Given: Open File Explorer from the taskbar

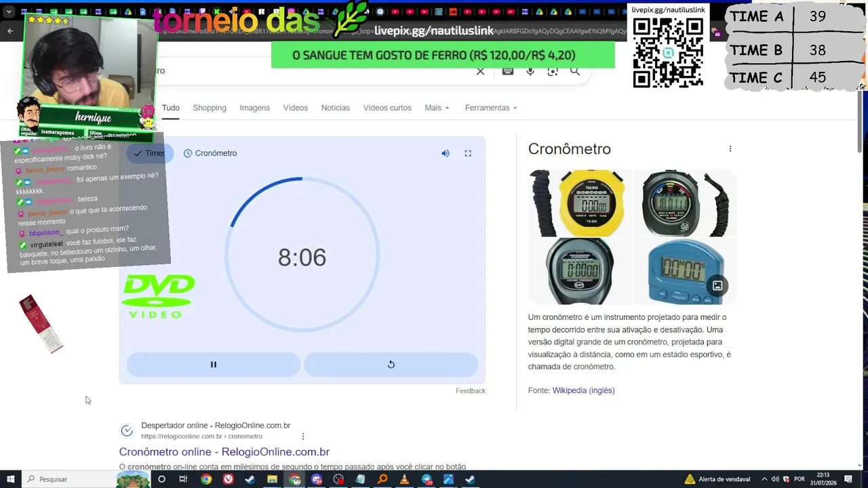Looking at the screenshot, I should pyautogui.click(x=272, y=479).
